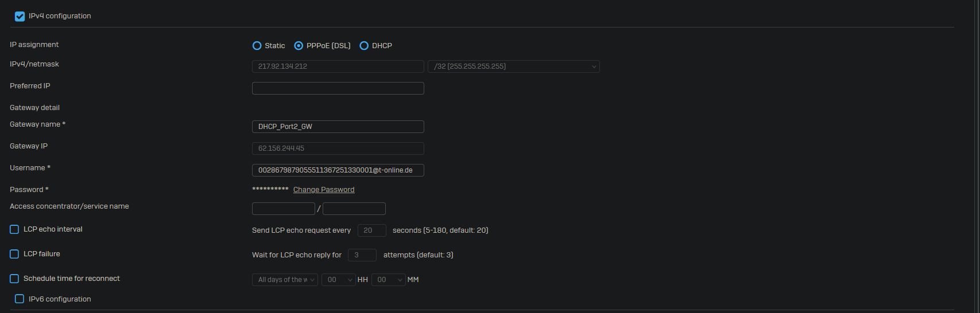Enable the LCP echo interval checkbox
The image size is (980, 313).
click(x=14, y=229)
